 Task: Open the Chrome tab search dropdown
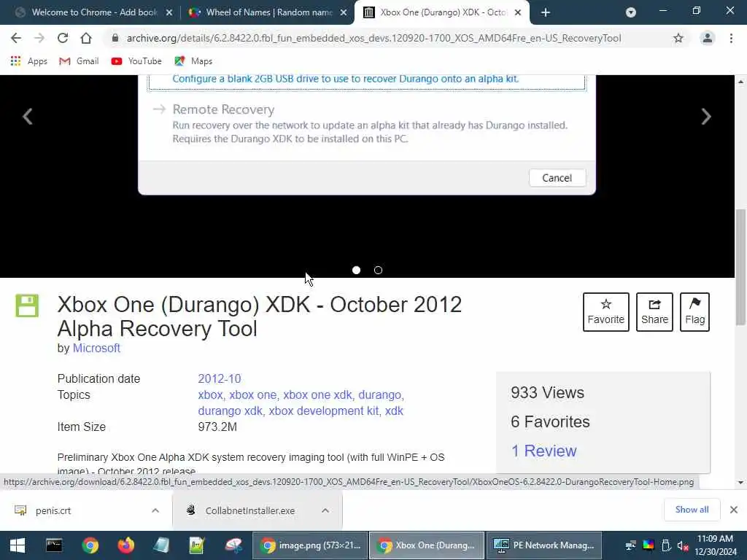(631, 12)
